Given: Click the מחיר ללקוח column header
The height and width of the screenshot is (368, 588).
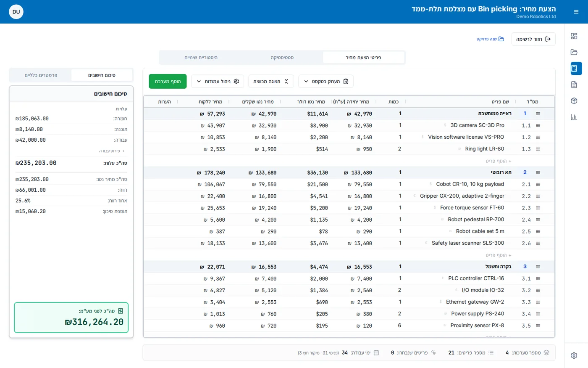Looking at the screenshot, I should point(210,102).
